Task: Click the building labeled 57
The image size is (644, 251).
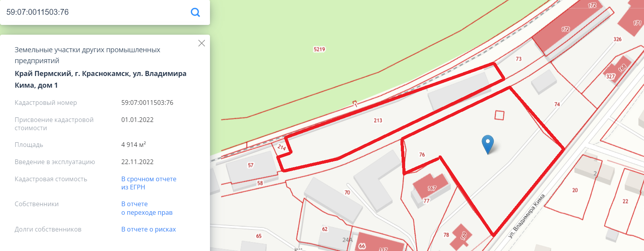Action: point(251,165)
